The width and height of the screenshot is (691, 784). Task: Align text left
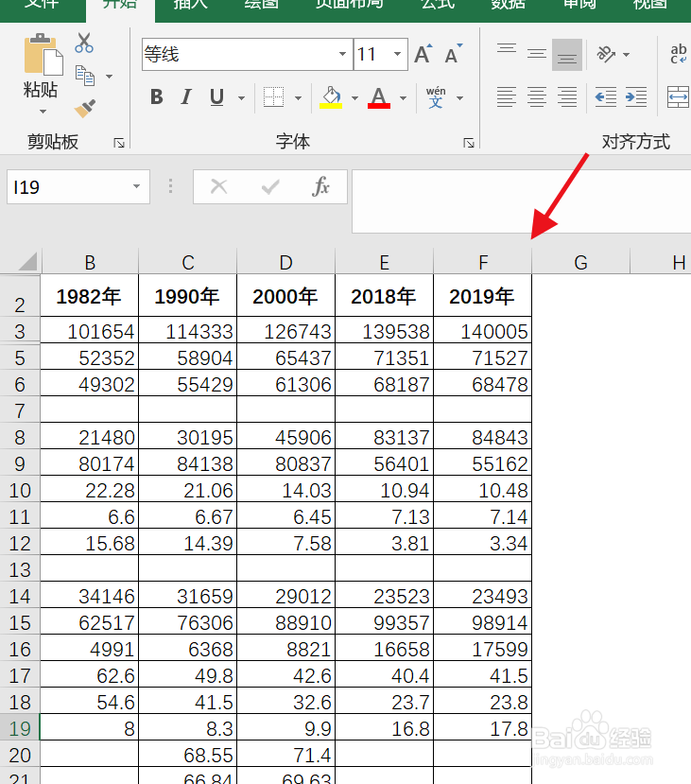coord(506,97)
